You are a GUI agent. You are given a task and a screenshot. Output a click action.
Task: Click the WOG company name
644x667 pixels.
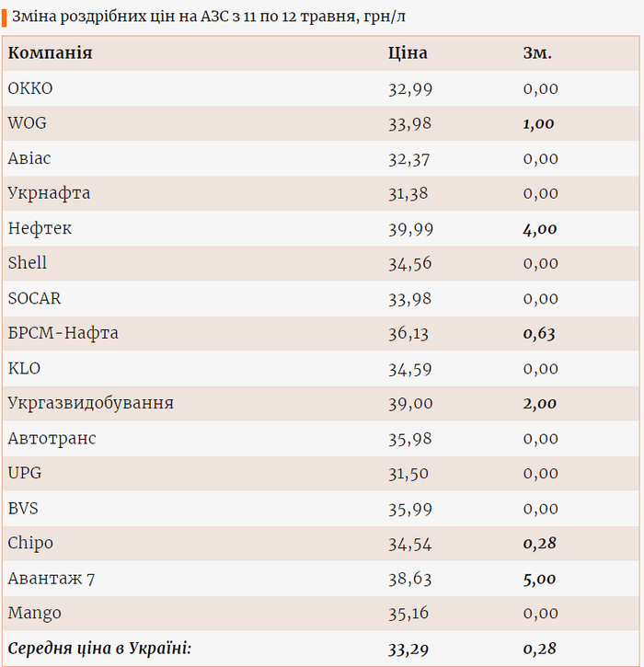[27, 123]
